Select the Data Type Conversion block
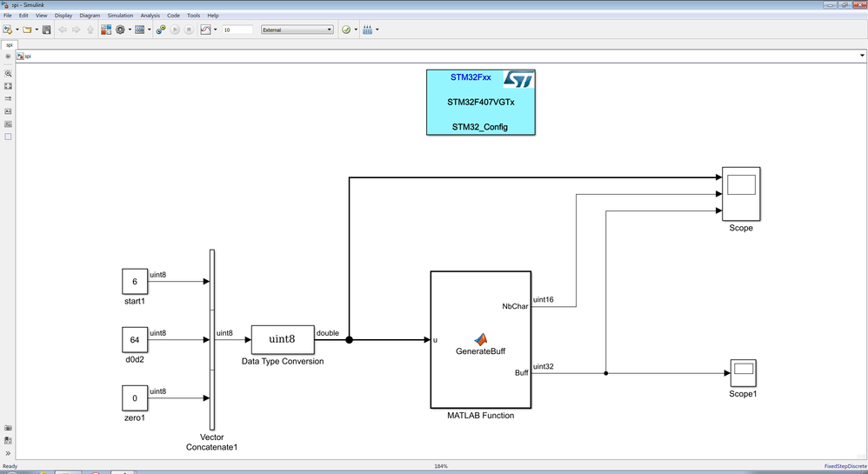The width and height of the screenshot is (868, 474). click(283, 339)
